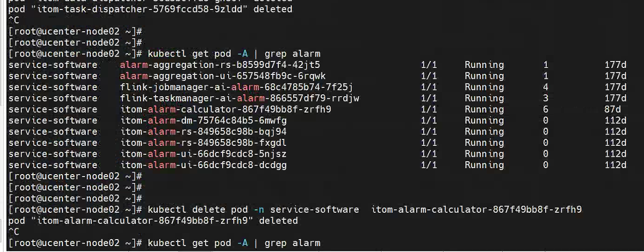
Task: Click pod name itom-alarm-ui-66dcf9cdc8-5njsz
Action: (x=203, y=154)
